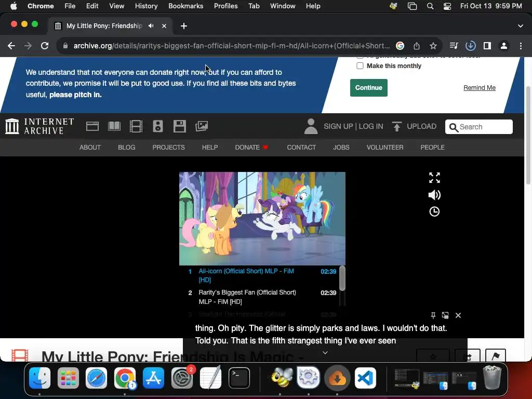Click the Remind Me link
Viewport: 532px width, 399px height.
tap(480, 87)
